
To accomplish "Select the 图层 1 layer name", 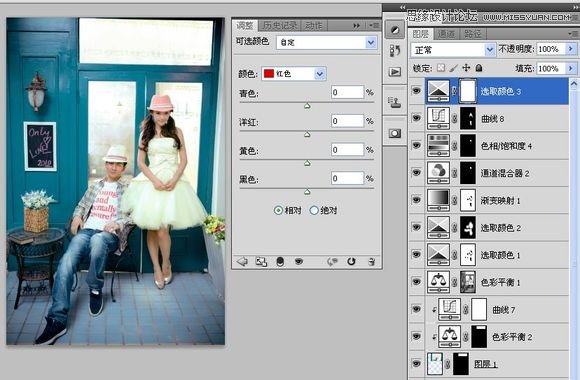I will click(485, 364).
